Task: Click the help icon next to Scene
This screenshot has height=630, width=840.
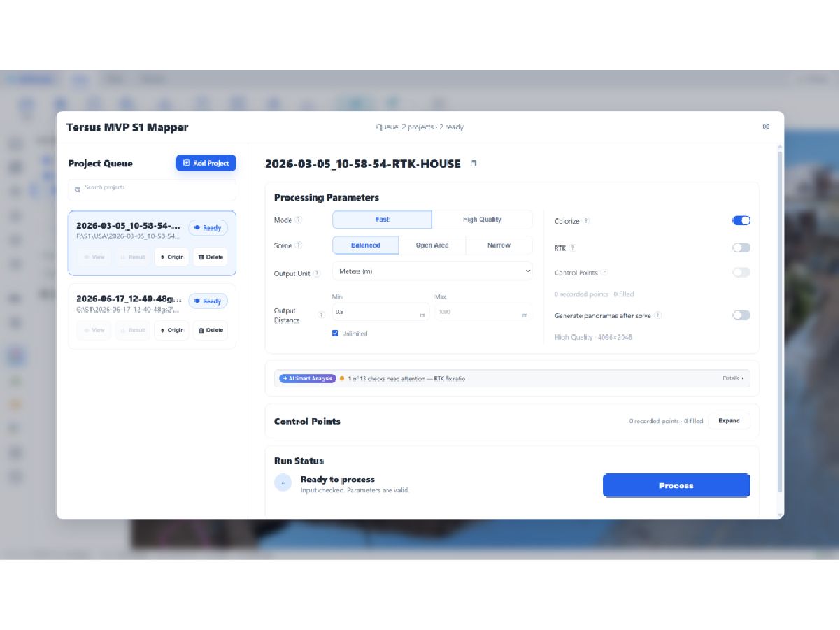Action: [x=299, y=245]
